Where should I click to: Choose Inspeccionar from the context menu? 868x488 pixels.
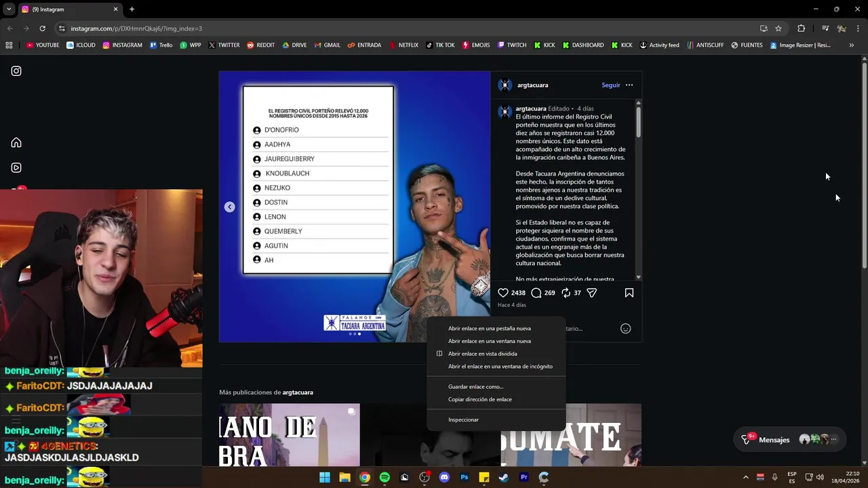coord(496,420)
